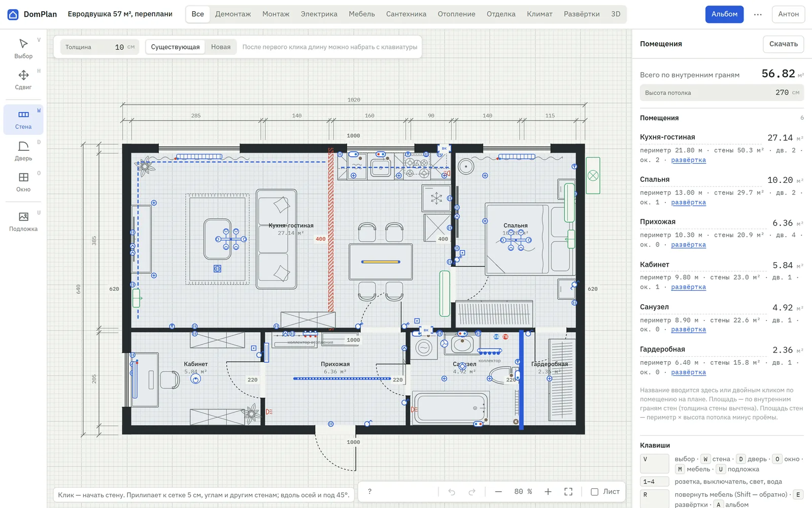Fit plan to screen icon

click(568, 492)
